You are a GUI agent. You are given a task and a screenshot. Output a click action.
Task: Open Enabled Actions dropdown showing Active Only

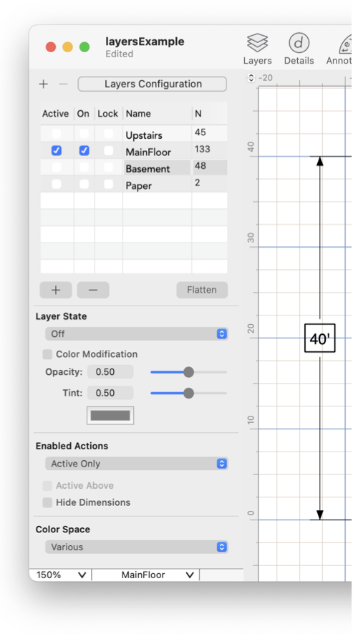[137, 464]
